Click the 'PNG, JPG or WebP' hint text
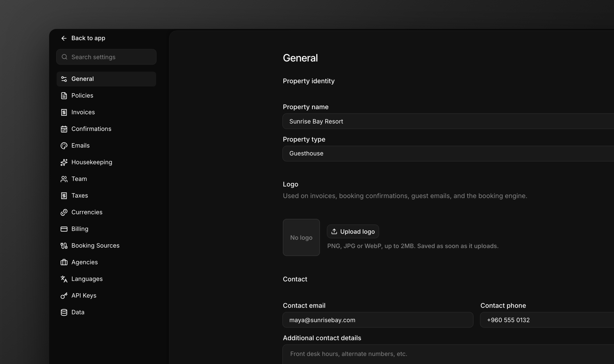Image resolution: width=614 pixels, height=364 pixels. (x=413, y=246)
